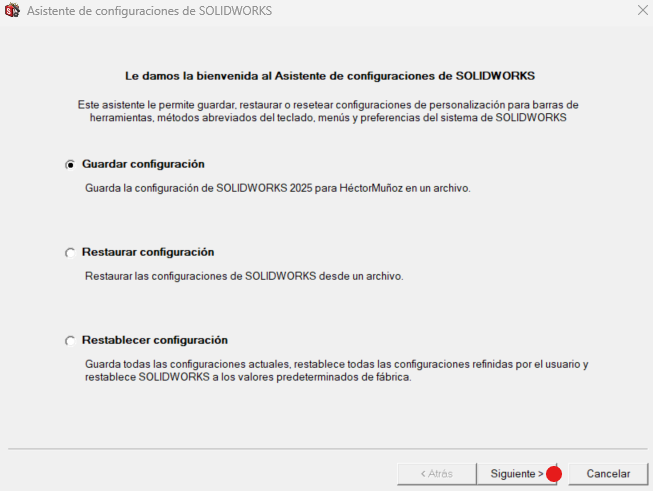Click the text 'Restaurar las configuraciones de SOLIDWORKS desde un archivo'

tap(244, 276)
